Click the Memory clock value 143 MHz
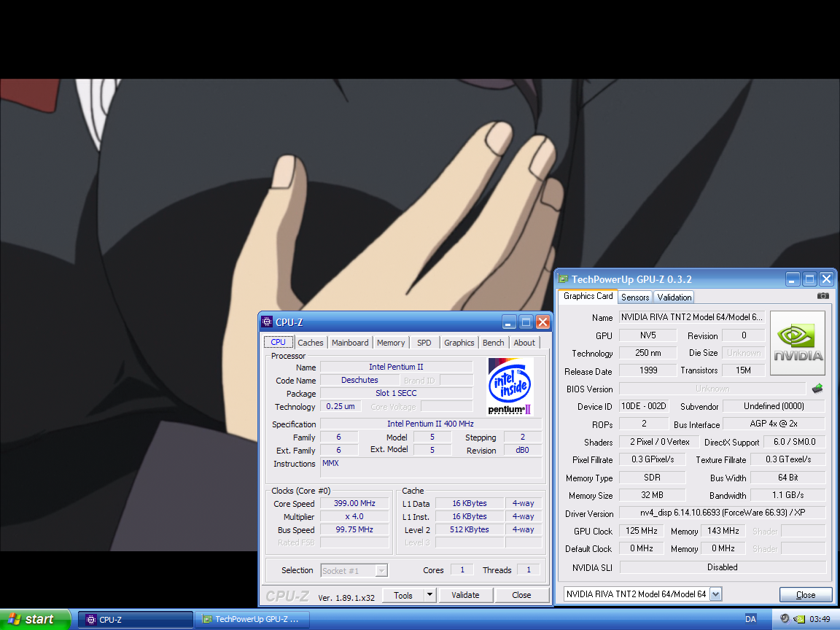Image resolution: width=840 pixels, height=630 pixels. point(723,531)
